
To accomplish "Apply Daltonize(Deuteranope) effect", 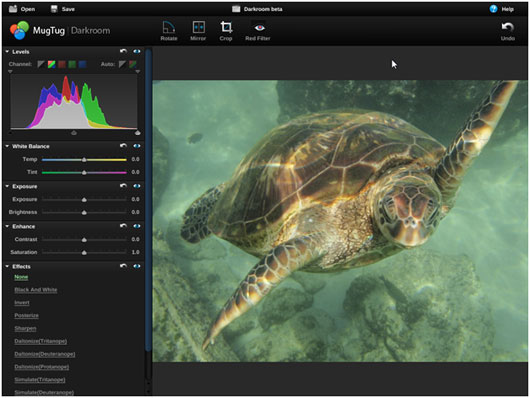I will pos(45,354).
